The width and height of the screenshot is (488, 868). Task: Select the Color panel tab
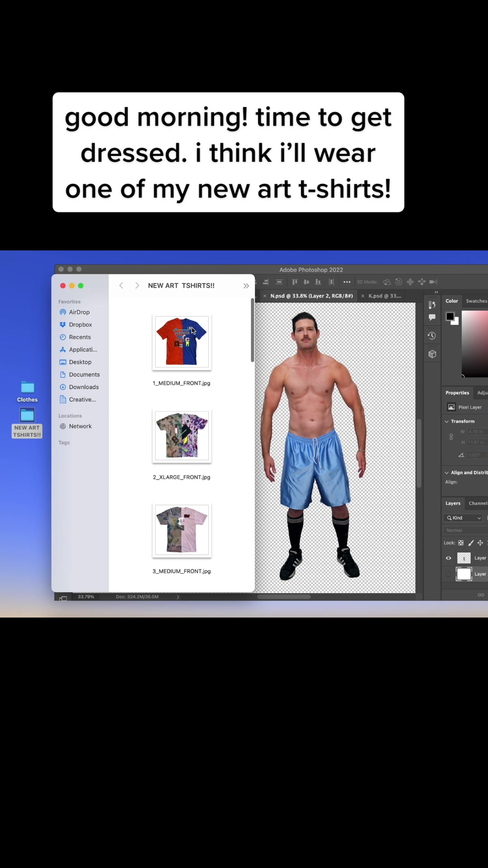[x=452, y=301]
